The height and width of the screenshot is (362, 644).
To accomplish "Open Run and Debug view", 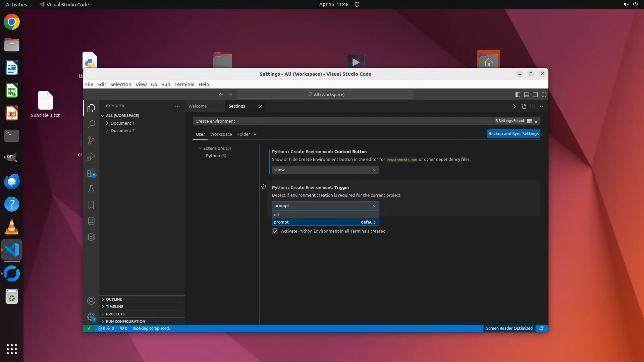I will click(91, 157).
